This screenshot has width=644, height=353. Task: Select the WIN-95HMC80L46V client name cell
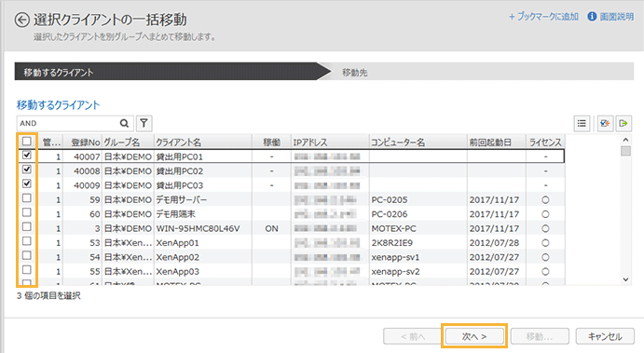click(203, 228)
